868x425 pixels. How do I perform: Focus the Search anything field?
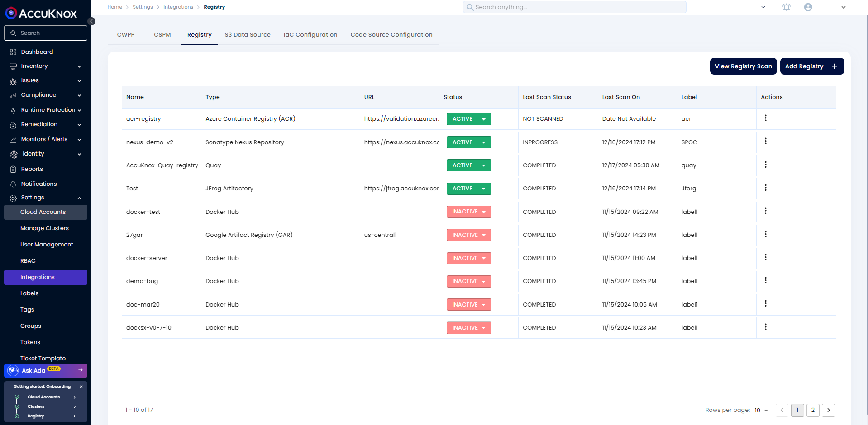click(x=575, y=7)
